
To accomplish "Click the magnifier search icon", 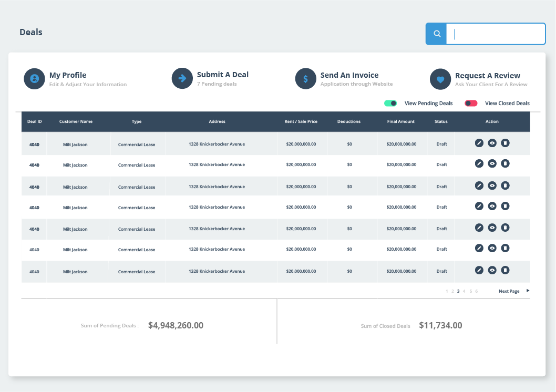I will (437, 34).
